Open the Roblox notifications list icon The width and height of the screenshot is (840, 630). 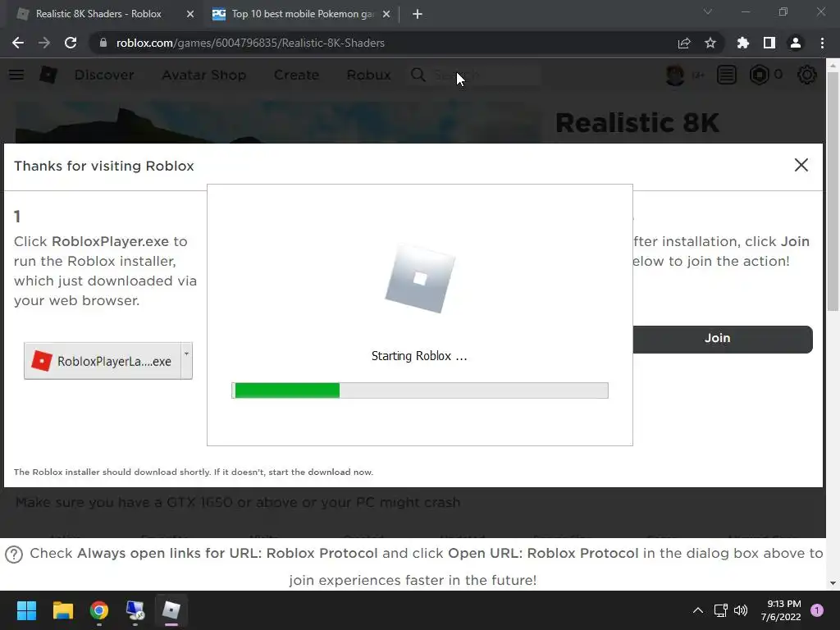point(727,75)
